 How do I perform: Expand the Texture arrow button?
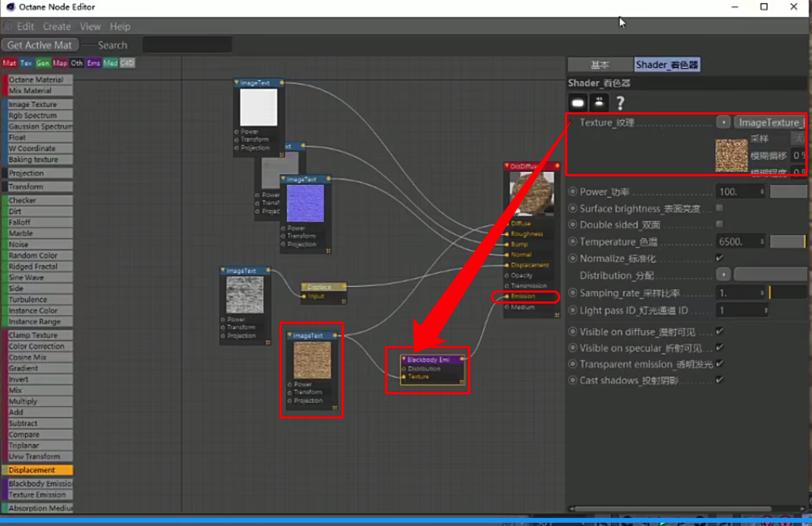click(723, 122)
